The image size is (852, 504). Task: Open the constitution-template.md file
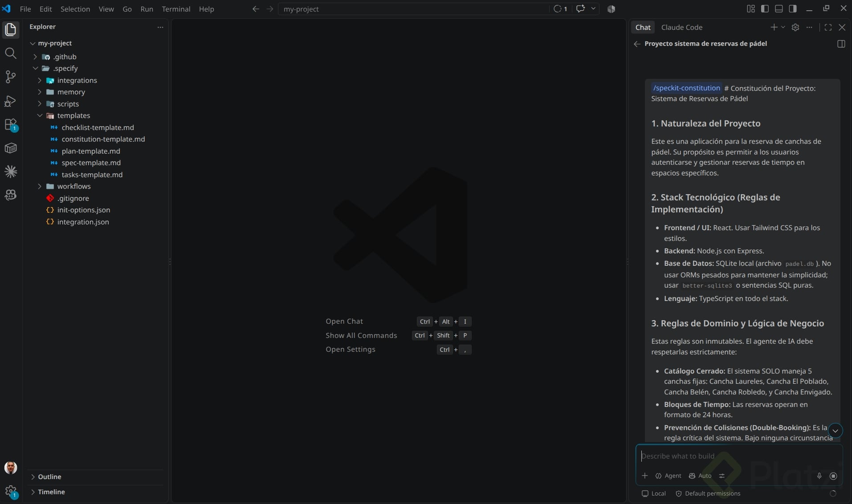pos(103,139)
